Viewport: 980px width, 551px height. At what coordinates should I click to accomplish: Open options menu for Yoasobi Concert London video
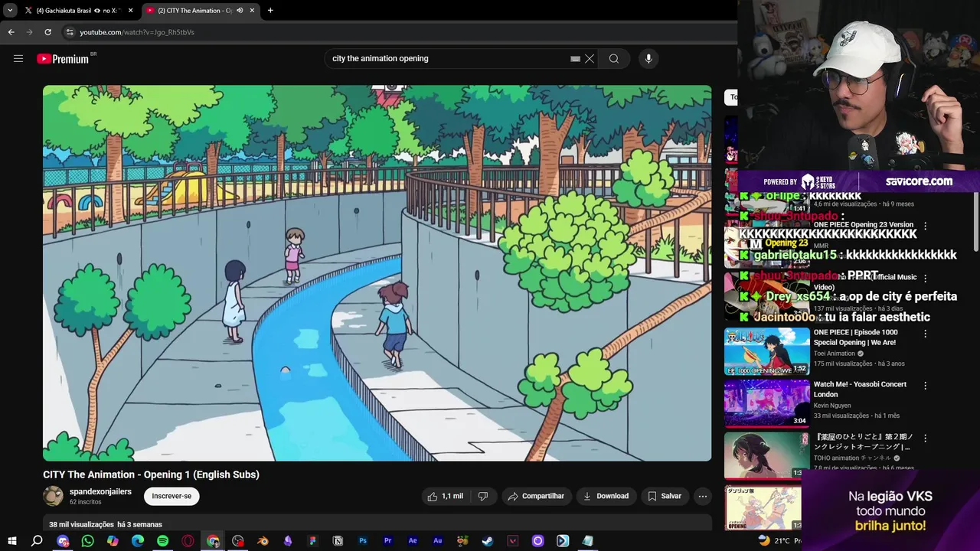(925, 386)
